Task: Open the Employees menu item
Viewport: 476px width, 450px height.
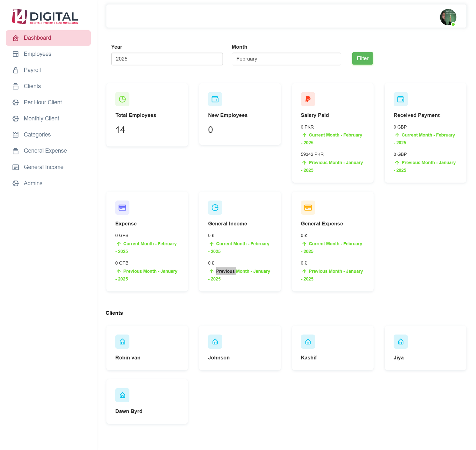Action: (x=48, y=54)
